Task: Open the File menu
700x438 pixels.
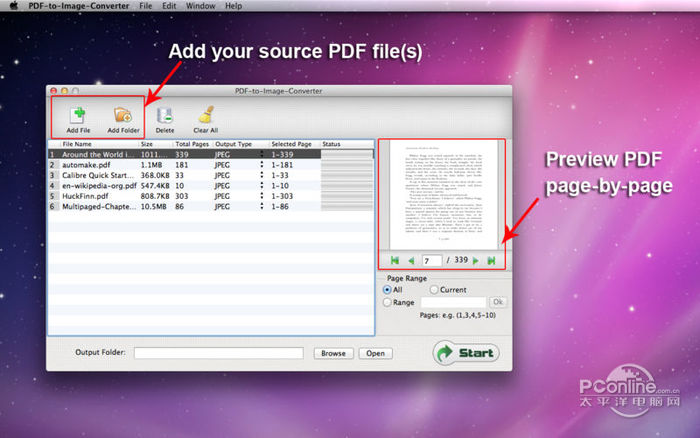Action: click(x=146, y=6)
